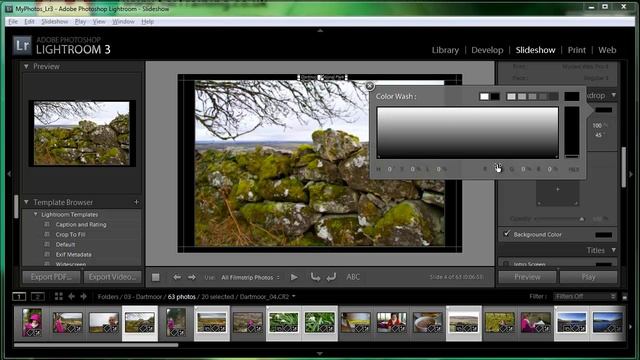Screen dimensions: 640x360
Task: Toggle the Background Color checkbox
Action: pyautogui.click(x=507, y=234)
